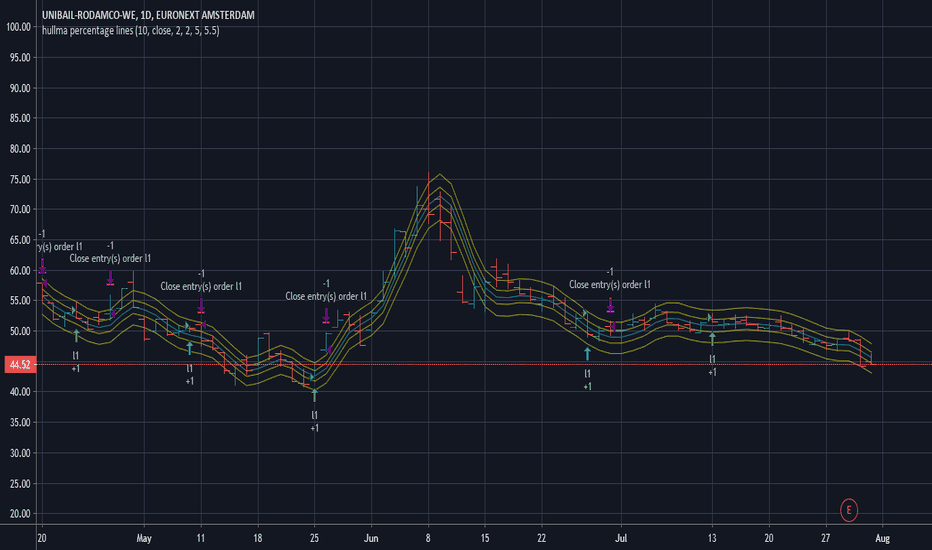This screenshot has width=932, height=550.
Task: Click the earnings 'E' circle icon
Action: pyautogui.click(x=849, y=510)
